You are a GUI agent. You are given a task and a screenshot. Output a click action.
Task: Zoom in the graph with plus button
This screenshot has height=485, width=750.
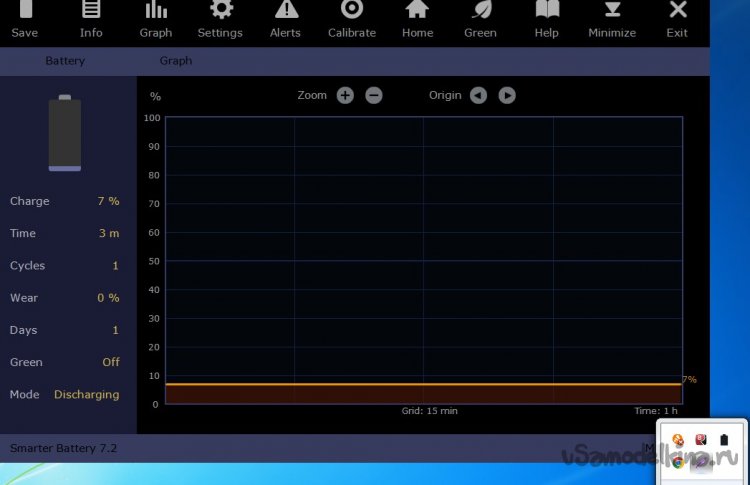coord(345,96)
